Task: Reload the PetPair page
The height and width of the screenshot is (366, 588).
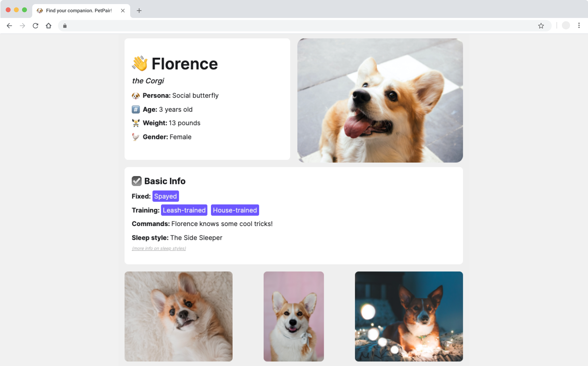Action: pyautogui.click(x=35, y=26)
